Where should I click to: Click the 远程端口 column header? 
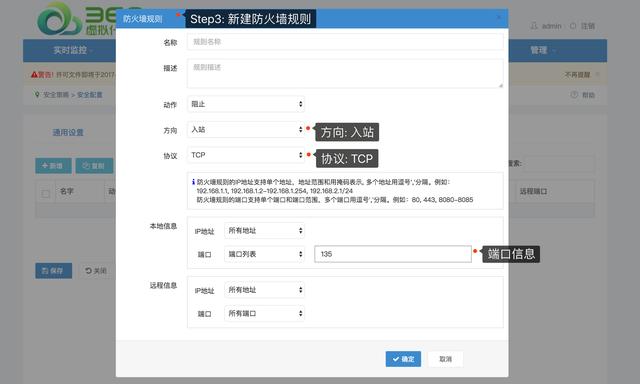click(533, 191)
